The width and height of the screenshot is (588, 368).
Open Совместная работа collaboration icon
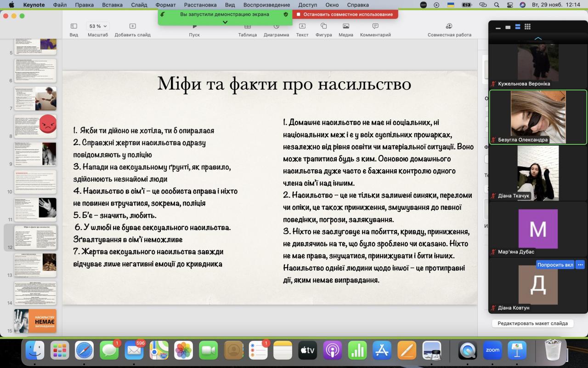pos(449,27)
